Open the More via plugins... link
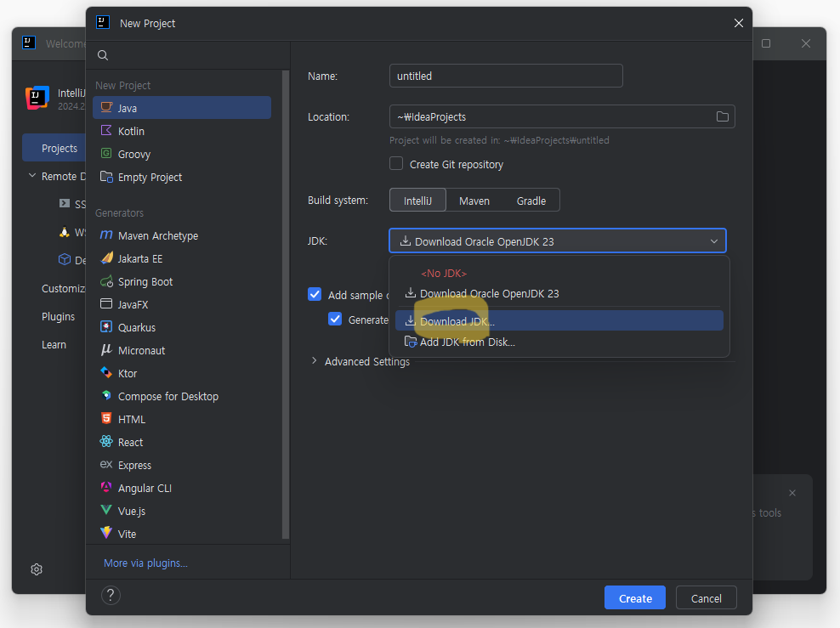The image size is (840, 628). coord(145,563)
